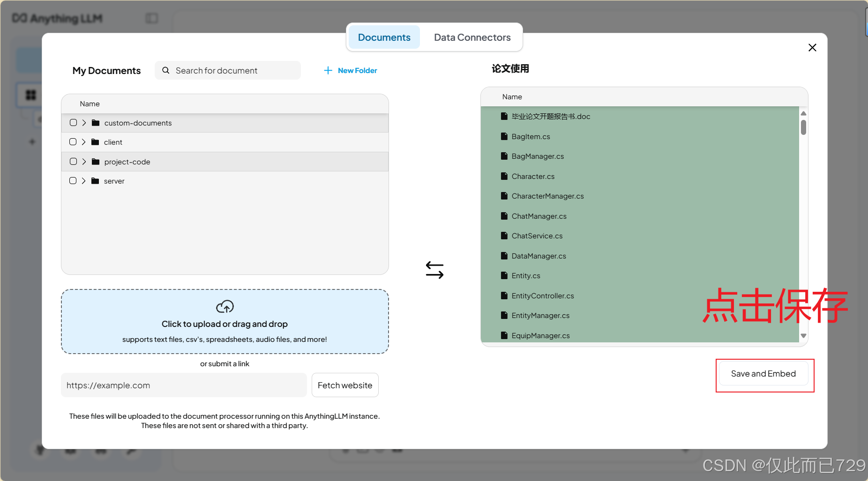Click file icon of Character.cs
Image resolution: width=868 pixels, height=481 pixels.
point(504,176)
